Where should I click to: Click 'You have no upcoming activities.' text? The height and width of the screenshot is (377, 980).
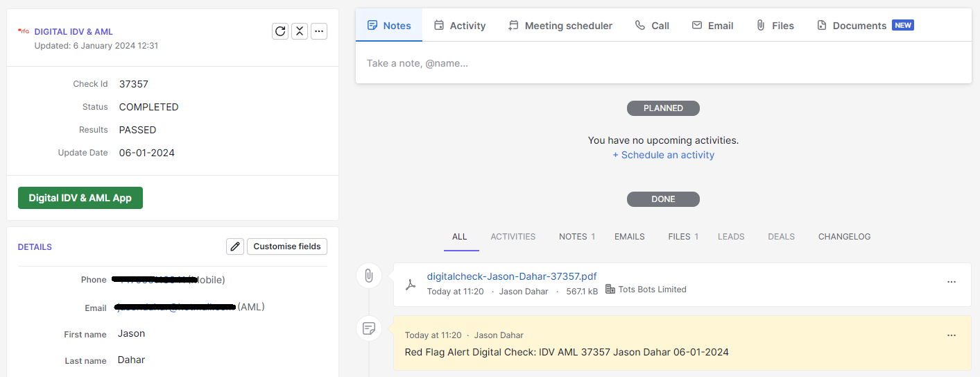click(x=663, y=140)
